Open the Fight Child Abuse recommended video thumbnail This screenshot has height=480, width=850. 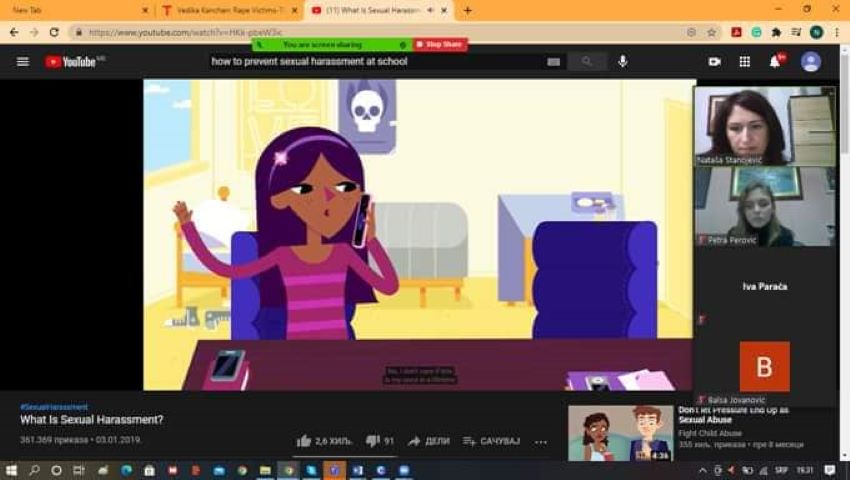[x=620, y=433]
